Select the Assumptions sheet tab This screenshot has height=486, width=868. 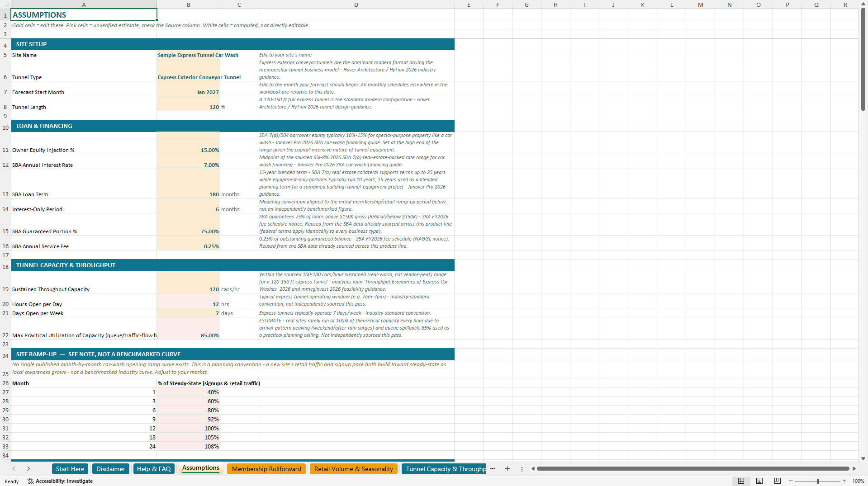pos(201,468)
